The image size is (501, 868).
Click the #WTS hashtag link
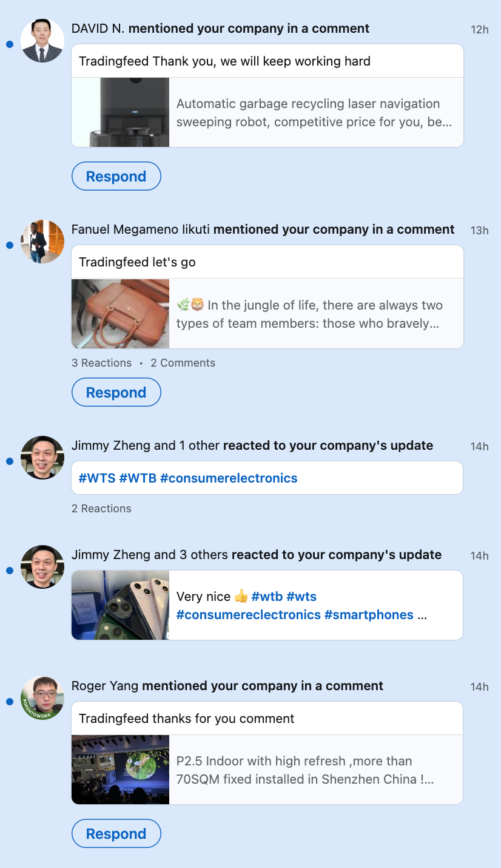click(x=97, y=478)
